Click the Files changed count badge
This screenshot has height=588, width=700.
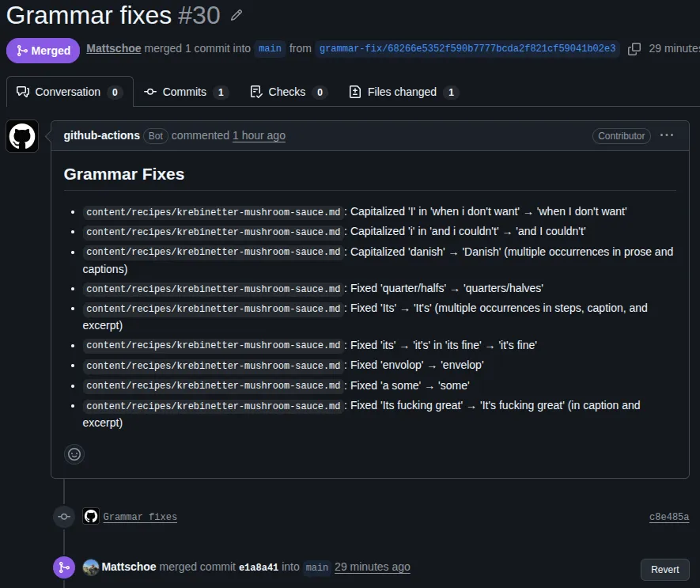pyautogui.click(x=451, y=93)
